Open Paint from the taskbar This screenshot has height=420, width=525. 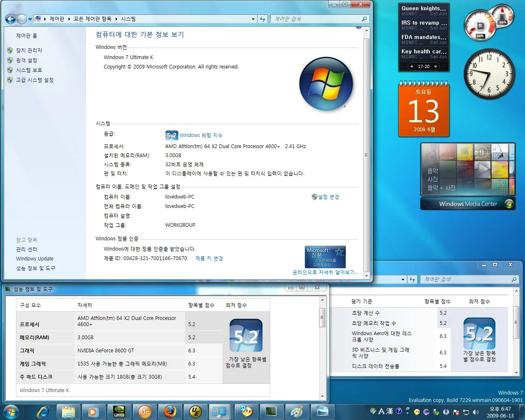pyautogui.click(x=297, y=412)
